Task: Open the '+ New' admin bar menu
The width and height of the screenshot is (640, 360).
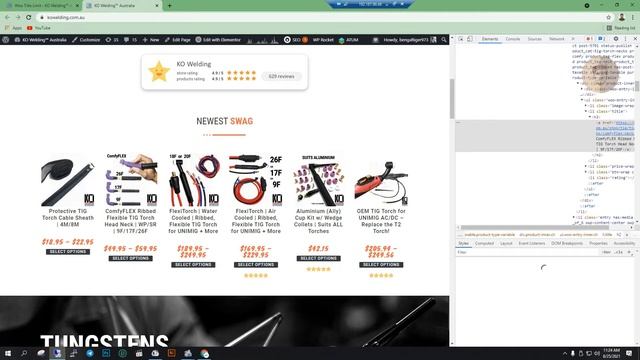Action: point(151,40)
